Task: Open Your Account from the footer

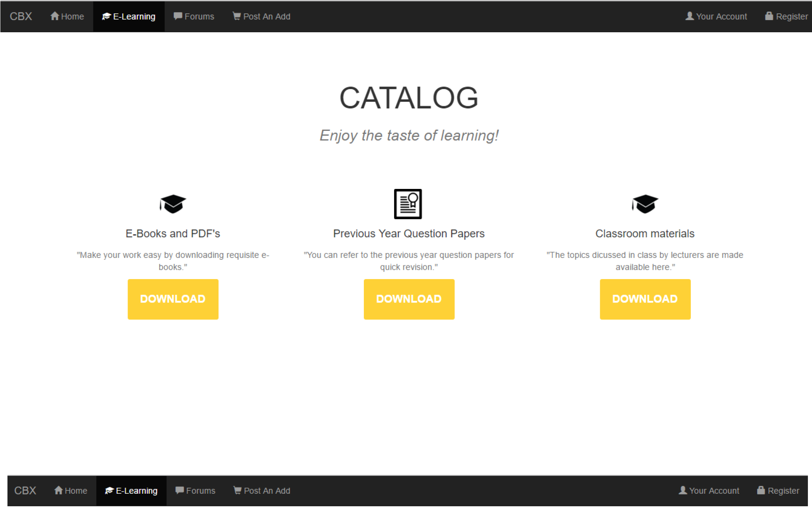Action: coord(709,490)
